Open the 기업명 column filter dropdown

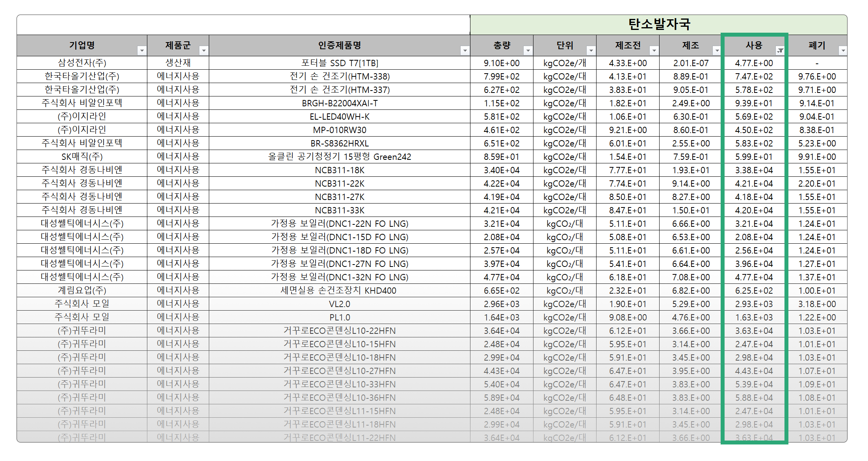pos(142,50)
